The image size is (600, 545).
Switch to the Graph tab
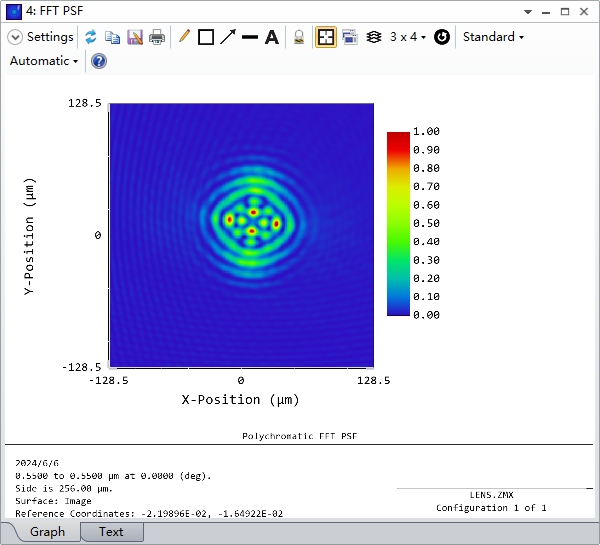pyautogui.click(x=47, y=532)
